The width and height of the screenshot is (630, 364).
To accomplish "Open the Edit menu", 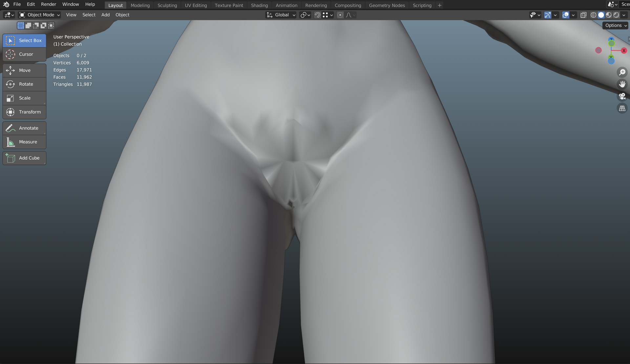I will (31, 4).
